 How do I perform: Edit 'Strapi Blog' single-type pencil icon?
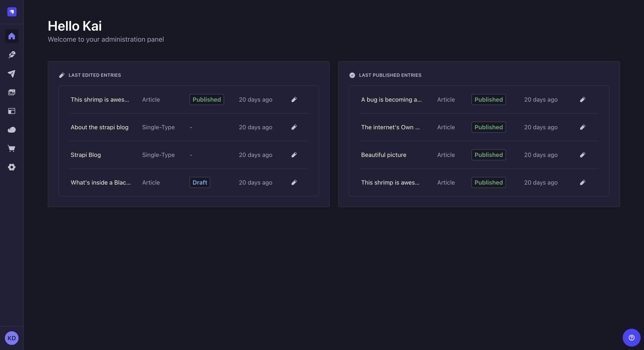[x=294, y=155]
